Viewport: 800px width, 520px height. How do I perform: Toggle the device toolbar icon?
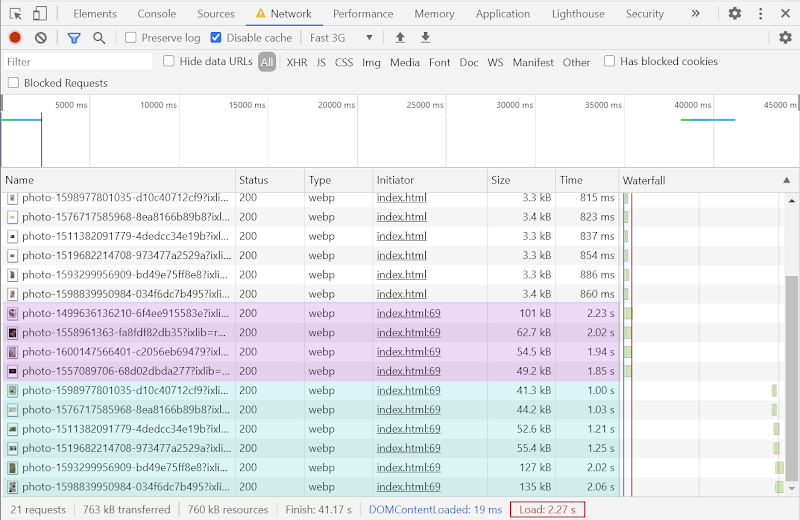[x=40, y=14]
